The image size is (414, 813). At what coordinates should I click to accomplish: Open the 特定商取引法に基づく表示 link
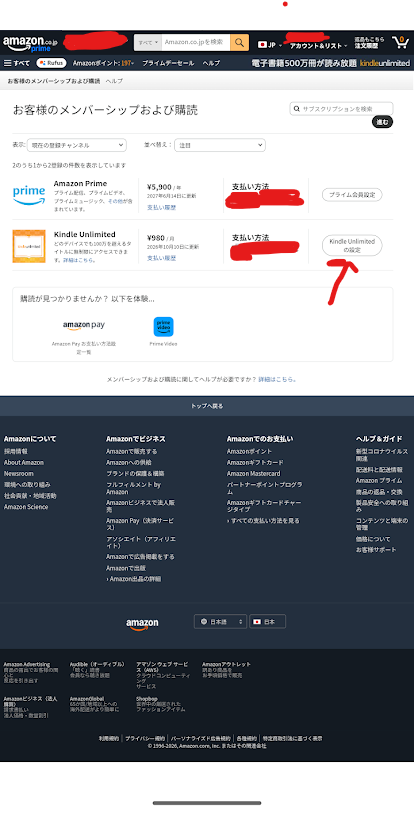coord(292,738)
